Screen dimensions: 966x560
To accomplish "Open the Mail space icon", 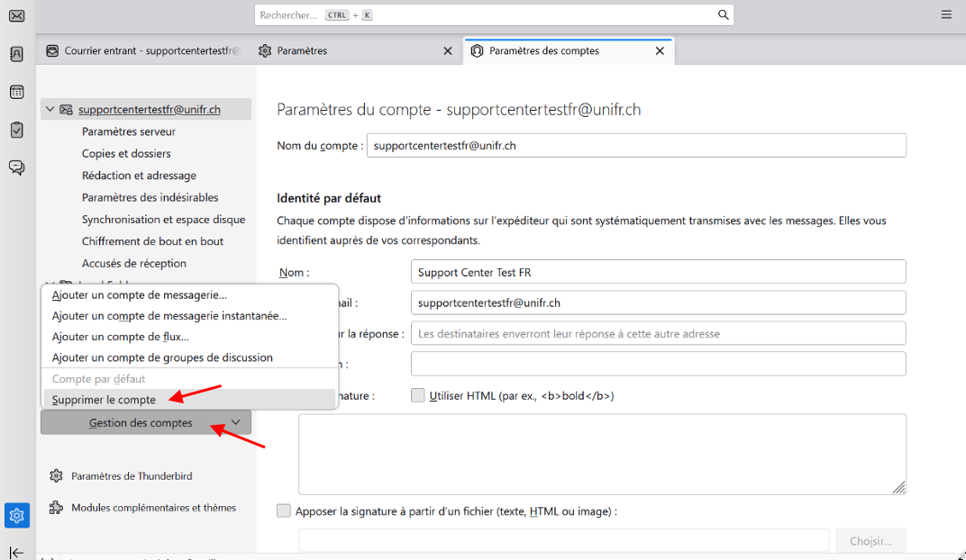I will 16,15.
